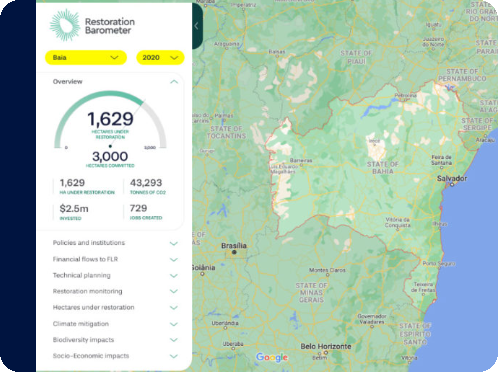Click the 729 jobs created stat
The width and height of the screenshot is (498, 372).
click(146, 212)
